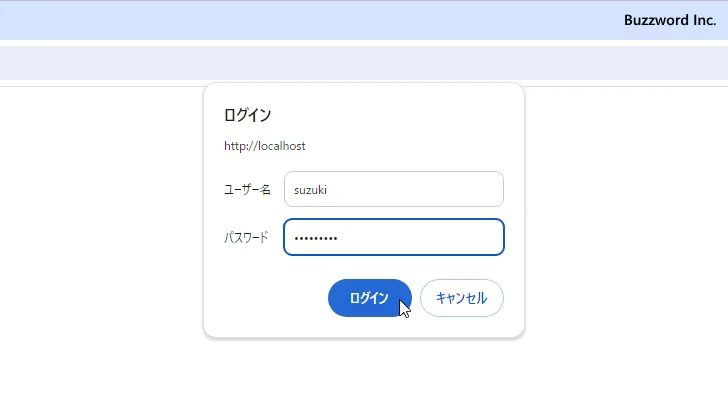Click the blue ログイン button

click(369, 298)
